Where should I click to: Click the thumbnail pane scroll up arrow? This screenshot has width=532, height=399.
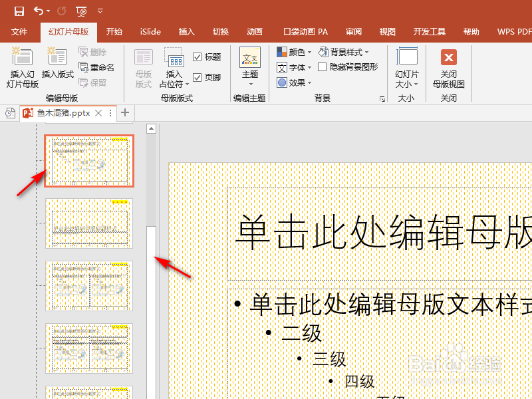[152, 128]
